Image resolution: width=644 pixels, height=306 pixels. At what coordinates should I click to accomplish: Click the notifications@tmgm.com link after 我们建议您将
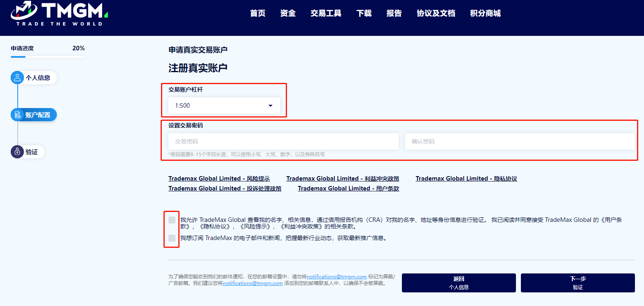(253, 283)
